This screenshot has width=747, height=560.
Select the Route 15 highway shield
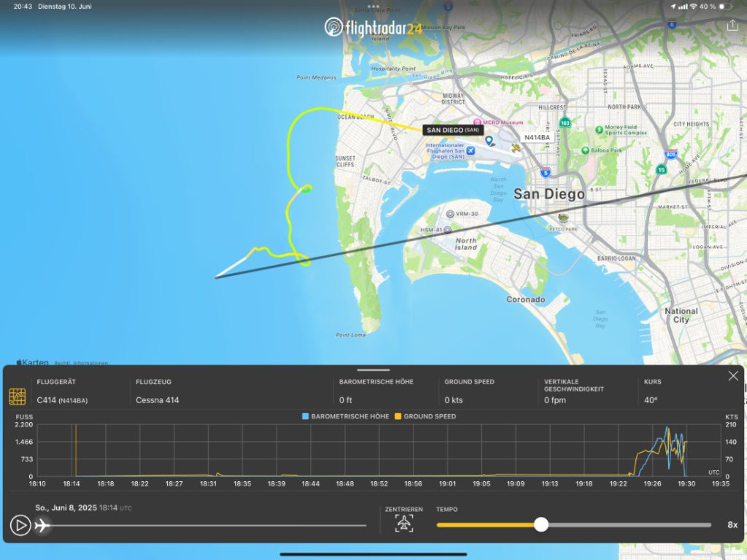pos(661,169)
